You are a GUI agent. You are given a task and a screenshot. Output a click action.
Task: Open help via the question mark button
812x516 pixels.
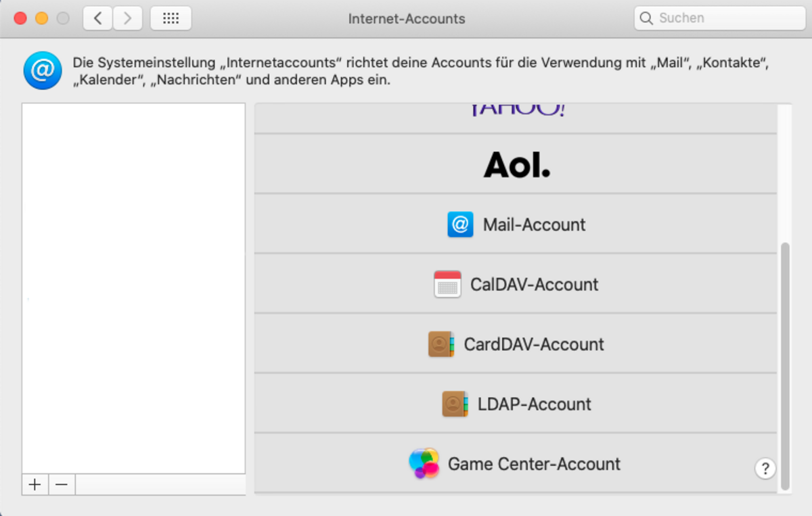765,468
